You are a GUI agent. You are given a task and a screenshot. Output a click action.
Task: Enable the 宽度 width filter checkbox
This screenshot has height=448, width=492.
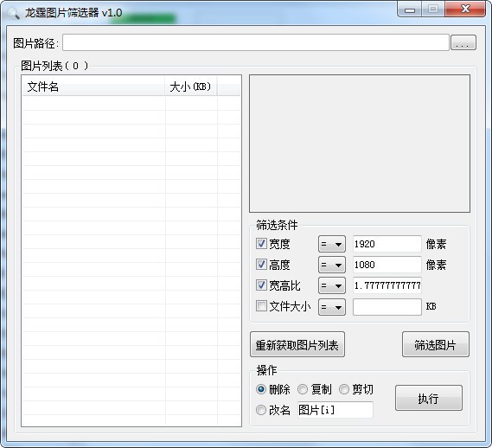pos(261,244)
